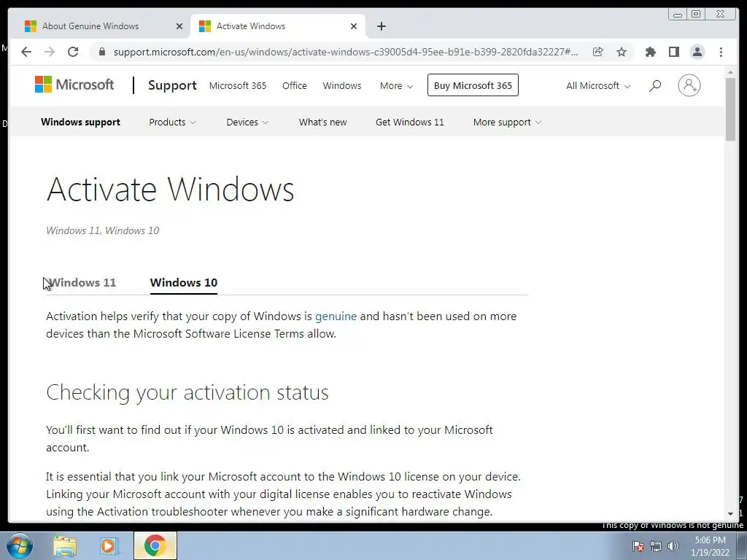Open File Explorer from the taskbar
747x560 pixels.
click(x=65, y=545)
